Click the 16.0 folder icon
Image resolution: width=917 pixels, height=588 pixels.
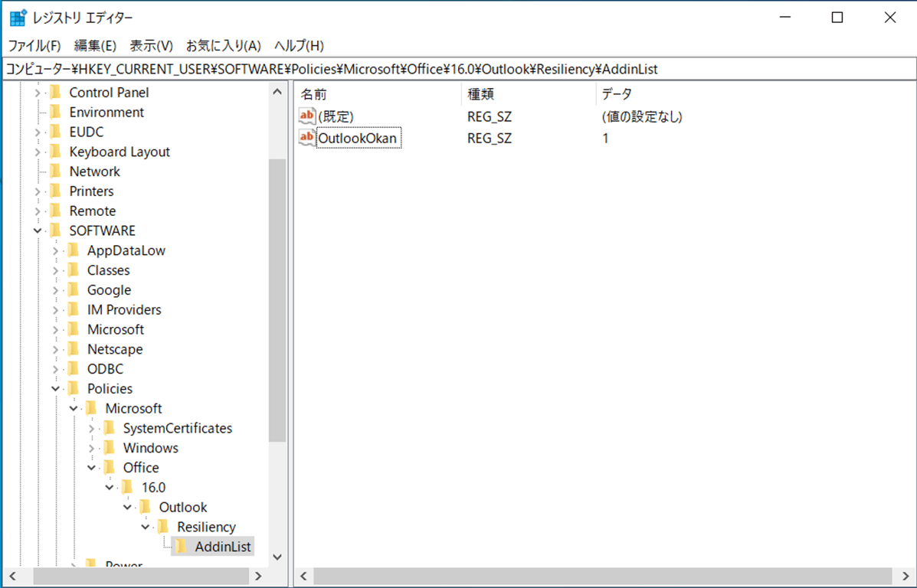pyautogui.click(x=127, y=488)
